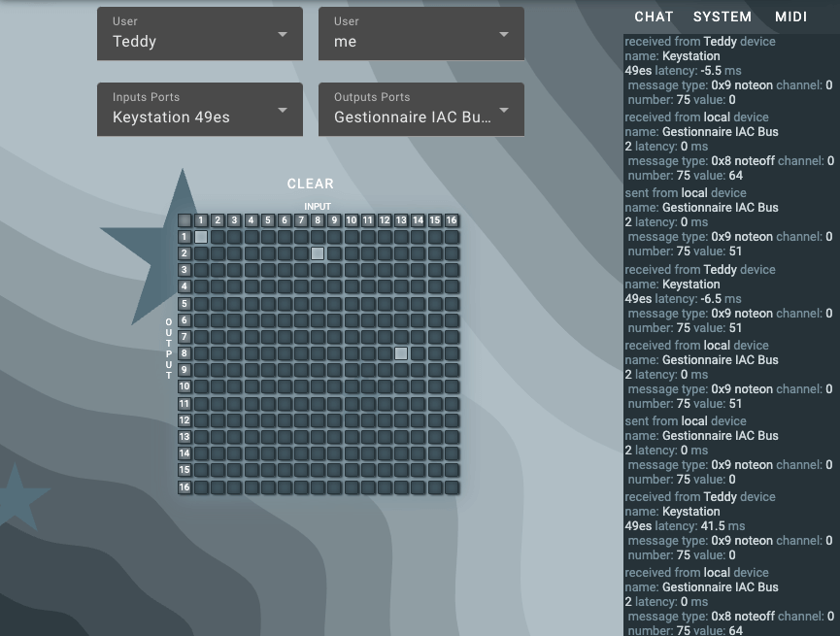Switch to the MIDI tab

(x=790, y=17)
